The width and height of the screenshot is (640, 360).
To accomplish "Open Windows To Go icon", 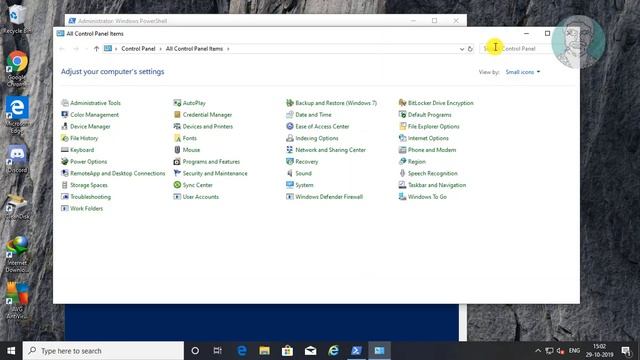I will (x=402, y=197).
